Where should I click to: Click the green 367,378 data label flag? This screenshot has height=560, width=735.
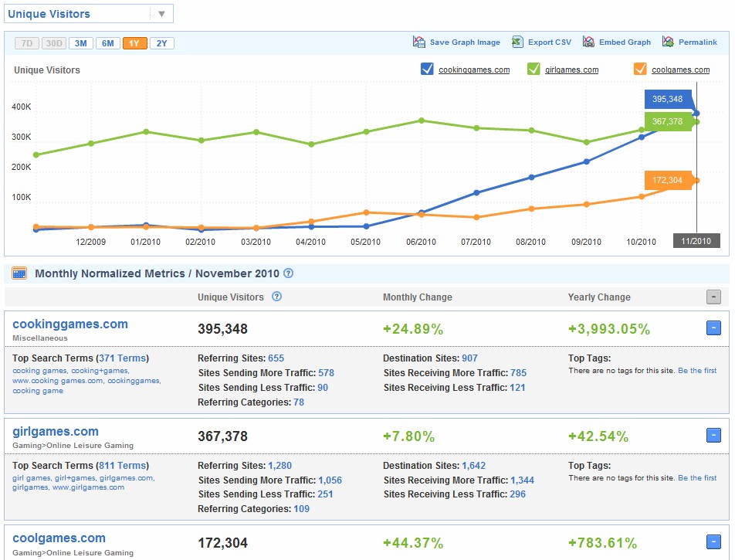click(x=668, y=121)
